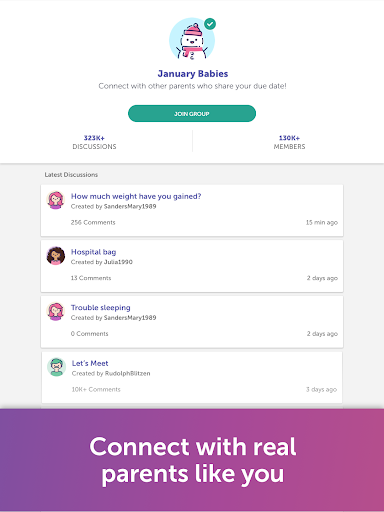Click SandersMary1989 avatar on weight discussion
This screenshot has width=384, height=512.
[56, 200]
